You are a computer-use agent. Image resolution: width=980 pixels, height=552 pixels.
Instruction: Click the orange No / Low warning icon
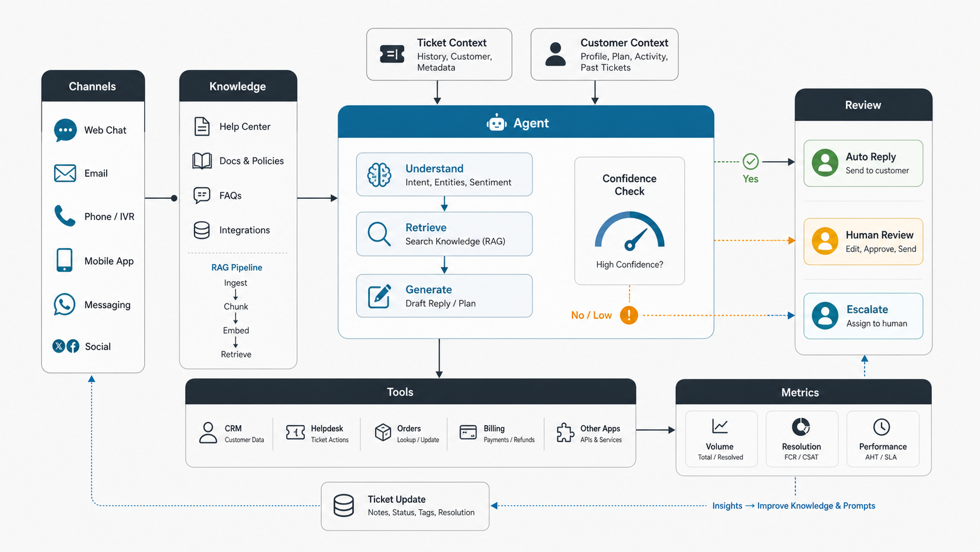pos(629,315)
